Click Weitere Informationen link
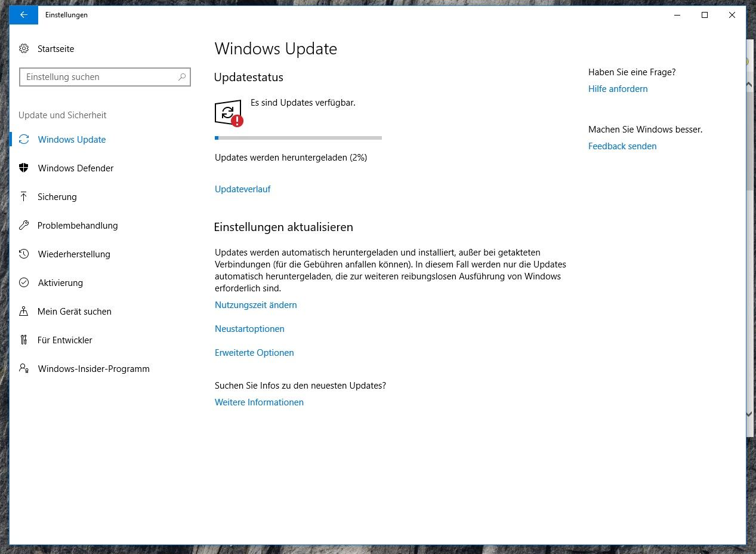This screenshot has height=554, width=756. coord(259,402)
